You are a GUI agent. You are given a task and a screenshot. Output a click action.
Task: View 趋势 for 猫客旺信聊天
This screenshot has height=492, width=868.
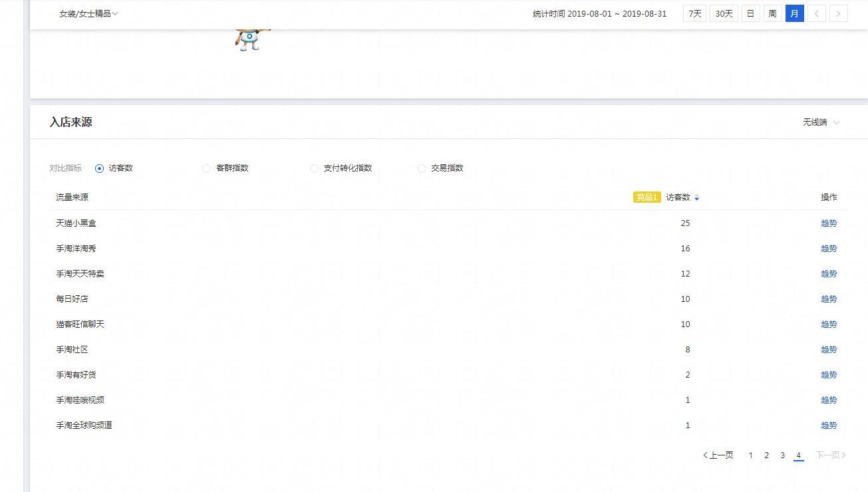829,324
